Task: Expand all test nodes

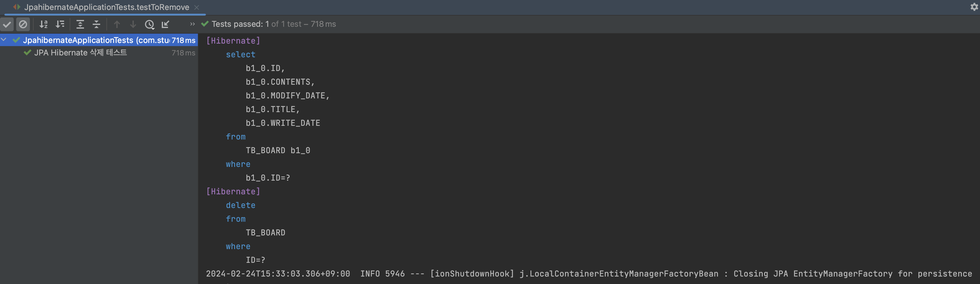Action: tap(80, 24)
